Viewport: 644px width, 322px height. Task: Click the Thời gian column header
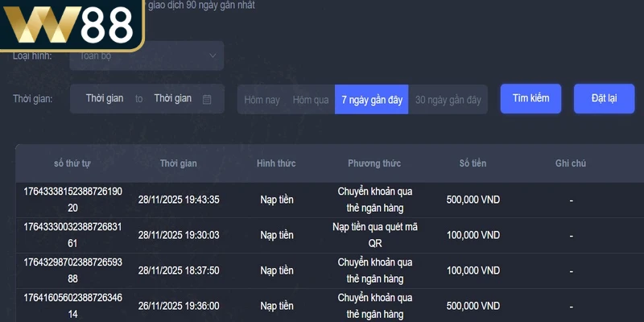coord(179,163)
